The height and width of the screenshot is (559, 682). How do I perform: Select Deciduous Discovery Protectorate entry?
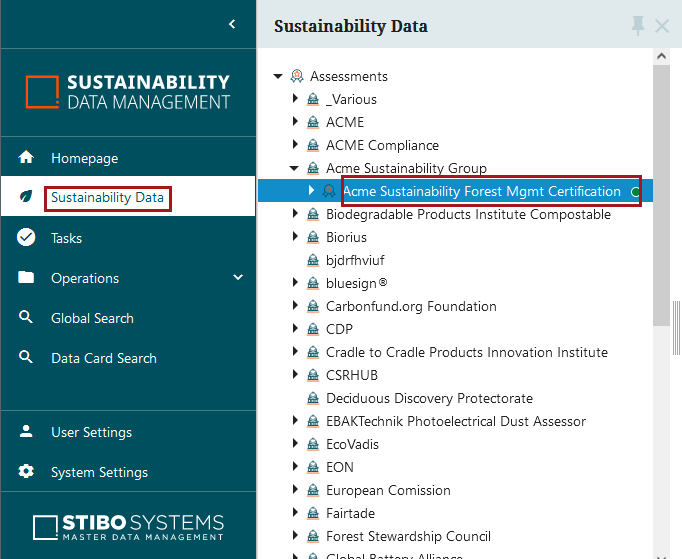429,398
